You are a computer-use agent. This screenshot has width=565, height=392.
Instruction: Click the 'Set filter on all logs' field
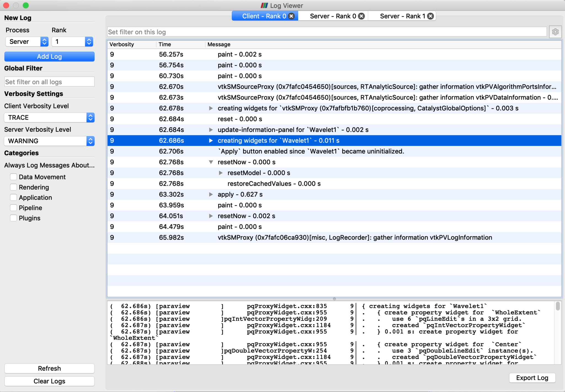pos(49,82)
